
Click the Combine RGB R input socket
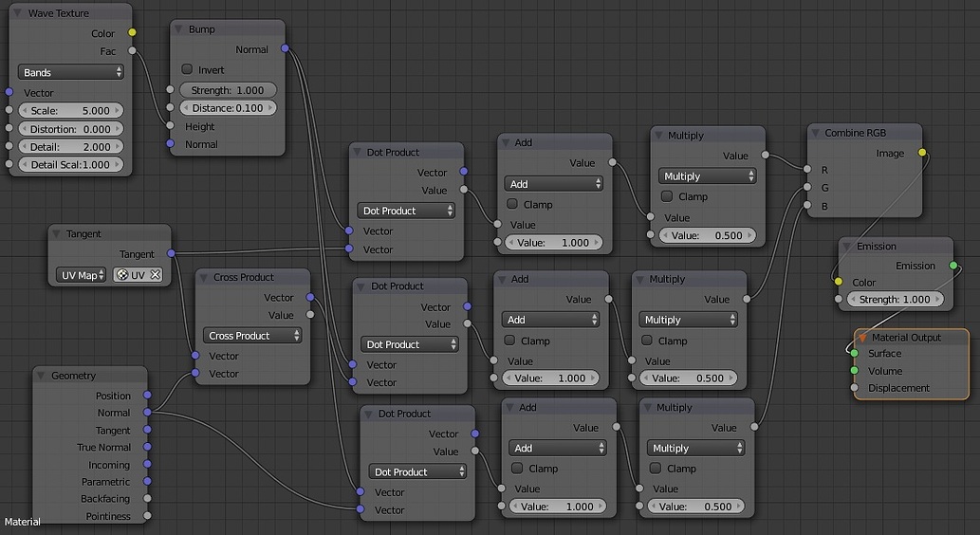(x=807, y=170)
